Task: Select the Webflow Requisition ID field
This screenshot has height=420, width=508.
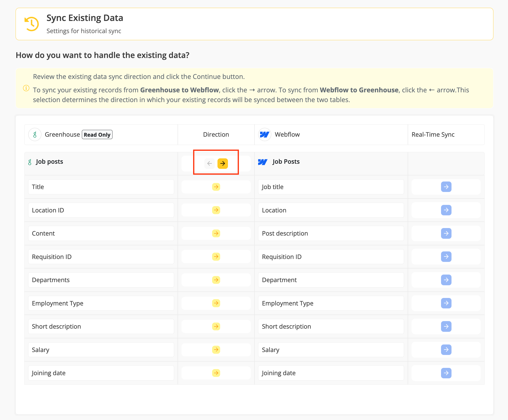Action: click(331, 257)
